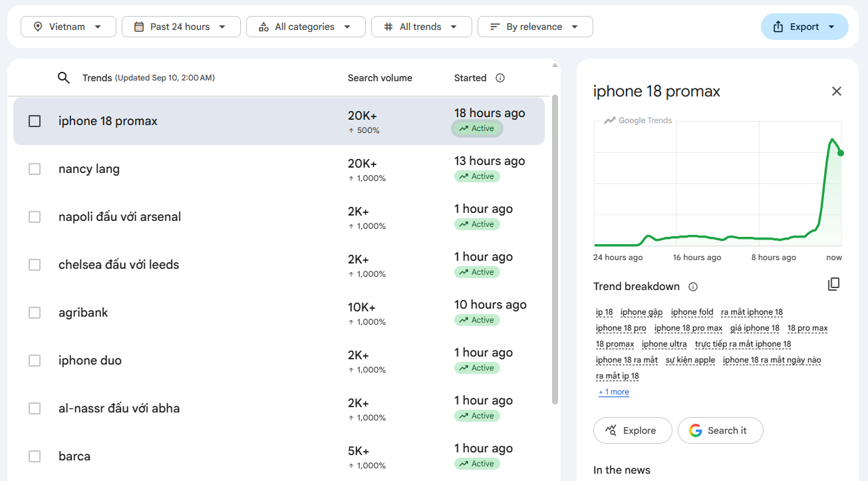Open the iphone 18 pro max term

(688, 328)
